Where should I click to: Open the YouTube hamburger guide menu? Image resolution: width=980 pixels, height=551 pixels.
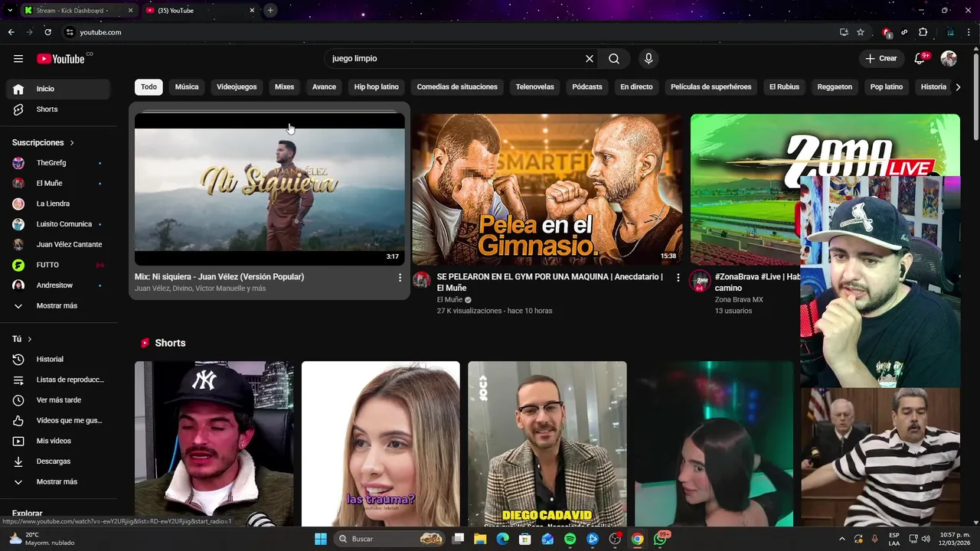pyautogui.click(x=18, y=59)
